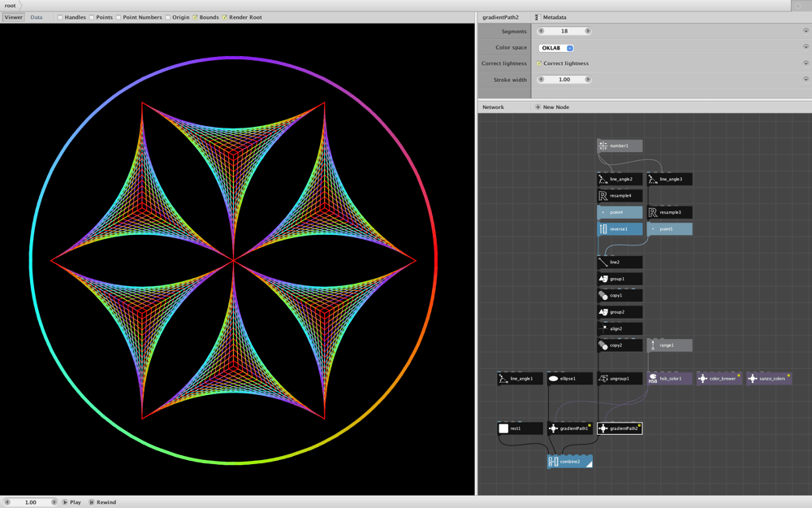Select the line_angle1 node
Viewport: 812px width, 508px height.
520,379
